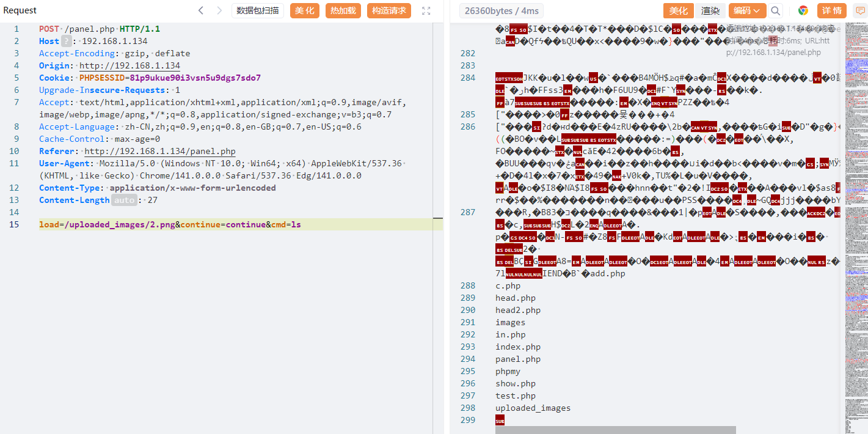
Task: Click index.php in the response output
Action: point(518,347)
